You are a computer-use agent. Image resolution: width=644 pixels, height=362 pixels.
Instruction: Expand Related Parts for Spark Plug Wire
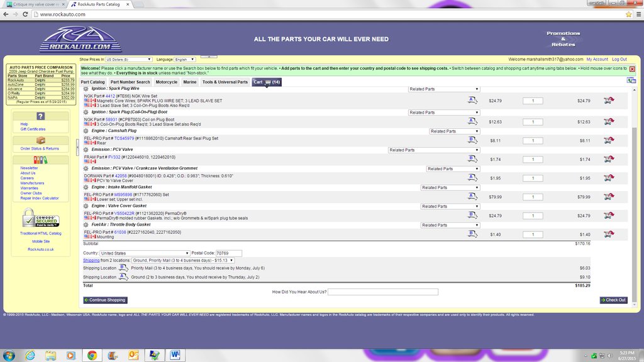443,89
